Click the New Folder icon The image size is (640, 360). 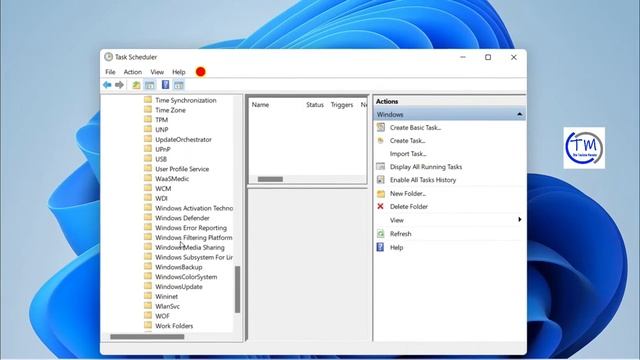pyautogui.click(x=380, y=193)
